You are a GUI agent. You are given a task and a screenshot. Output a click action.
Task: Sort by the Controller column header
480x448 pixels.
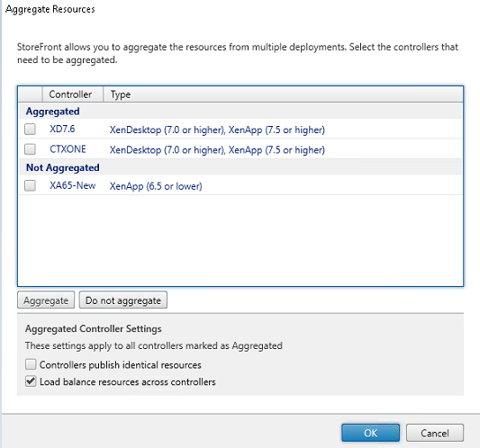click(x=72, y=94)
